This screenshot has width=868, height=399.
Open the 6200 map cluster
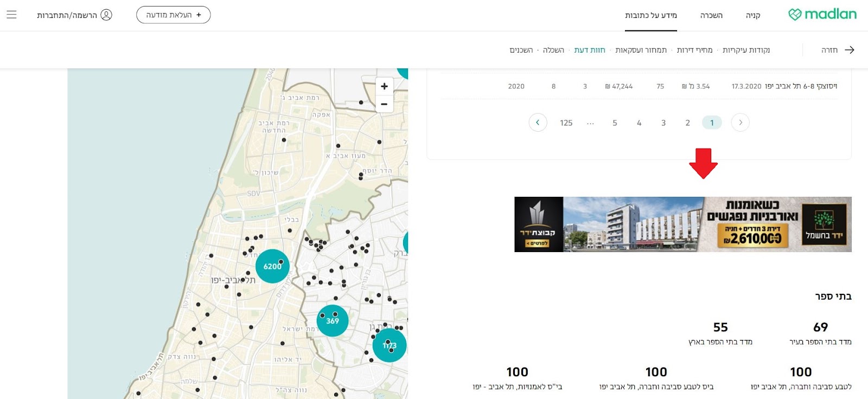(272, 266)
